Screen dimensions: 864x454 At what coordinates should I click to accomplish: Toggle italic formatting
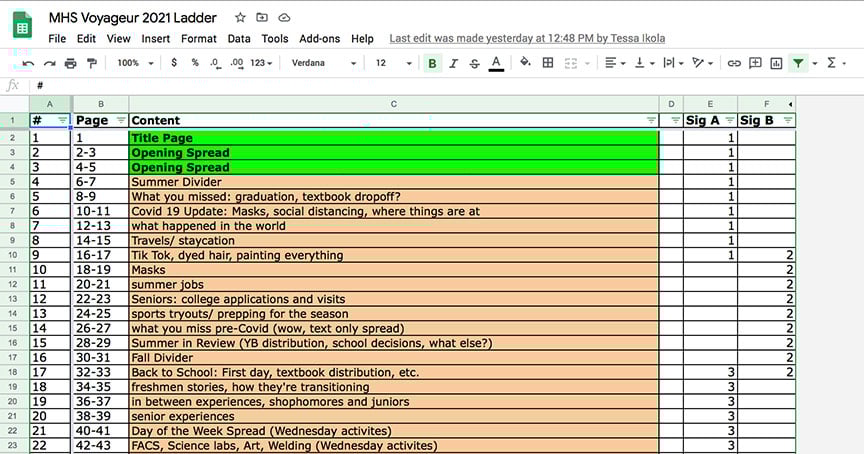click(x=453, y=63)
